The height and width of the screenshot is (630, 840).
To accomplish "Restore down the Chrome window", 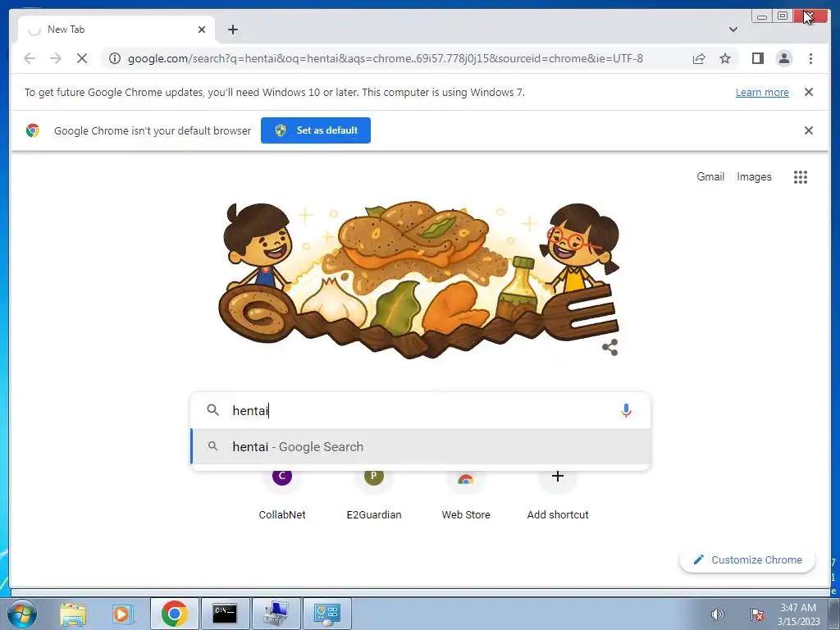I will click(783, 16).
